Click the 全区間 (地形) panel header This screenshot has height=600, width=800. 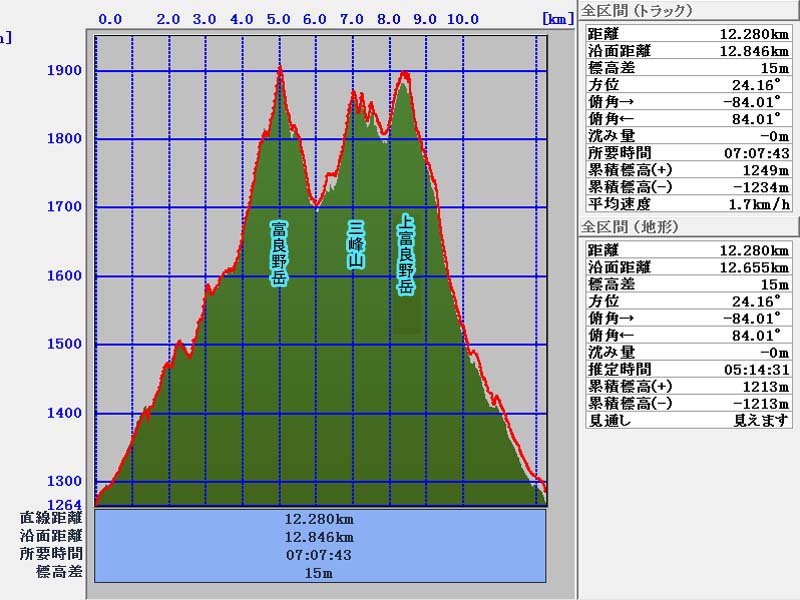point(630,227)
